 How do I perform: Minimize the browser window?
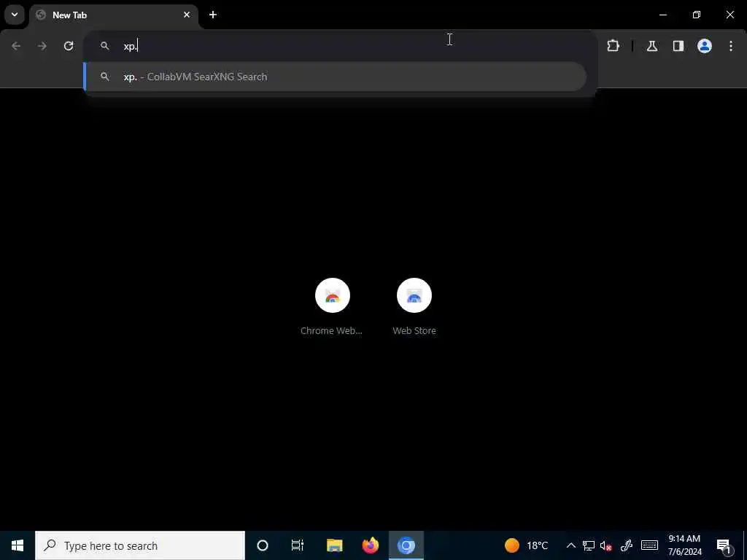coord(662,15)
